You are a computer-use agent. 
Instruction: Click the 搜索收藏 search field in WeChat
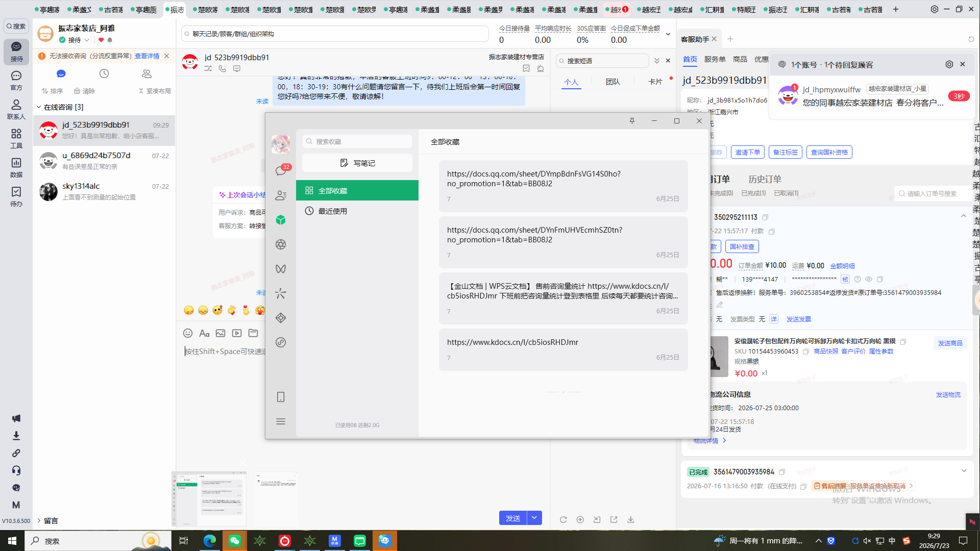coord(357,141)
